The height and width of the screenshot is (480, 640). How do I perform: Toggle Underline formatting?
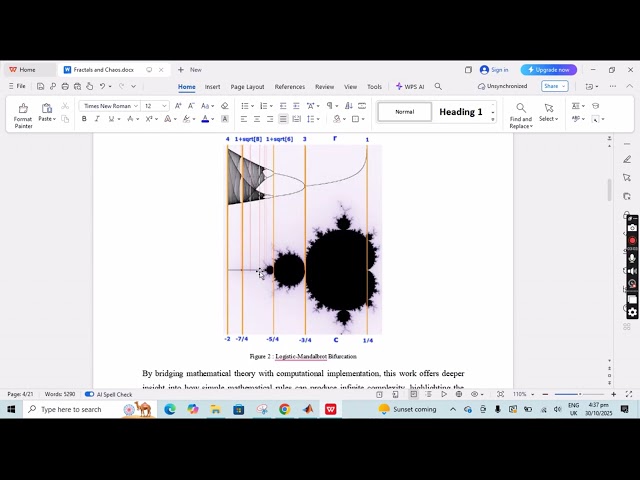pos(111,119)
